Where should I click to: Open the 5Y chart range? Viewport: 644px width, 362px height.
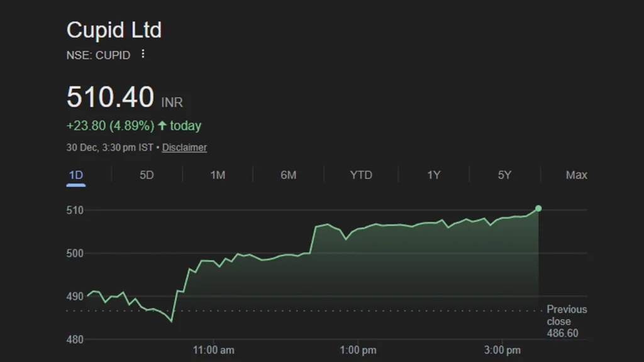coord(503,175)
